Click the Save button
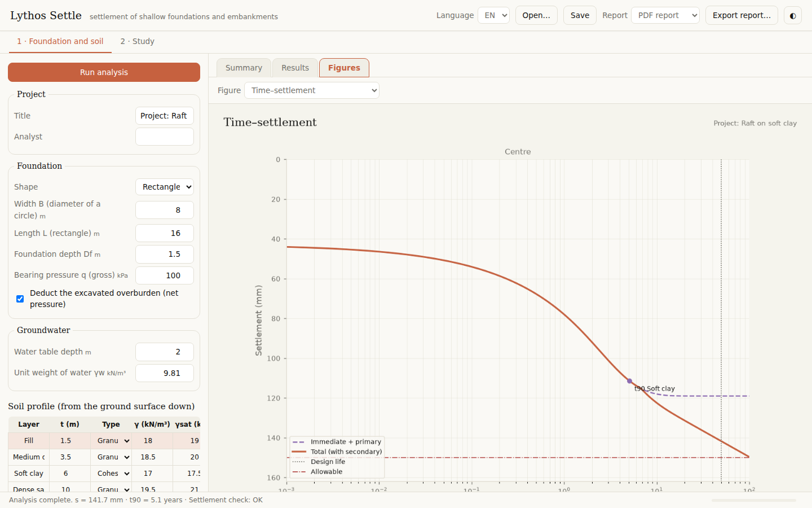Viewport: 812px width, 508px height. pyautogui.click(x=580, y=15)
